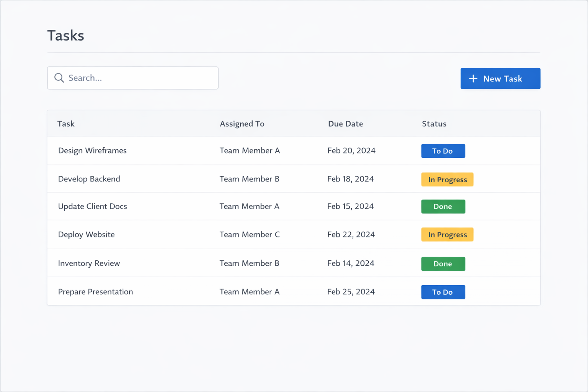Open the New Task dialog
This screenshot has height=392, width=588.
pyautogui.click(x=500, y=78)
